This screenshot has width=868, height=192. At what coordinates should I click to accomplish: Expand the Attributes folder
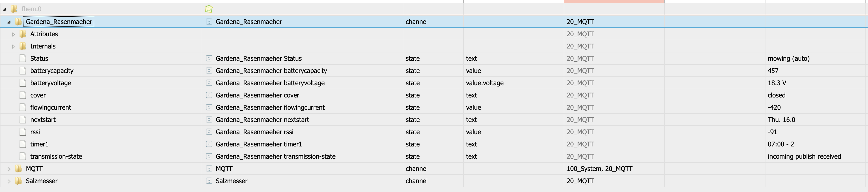pyautogui.click(x=13, y=34)
